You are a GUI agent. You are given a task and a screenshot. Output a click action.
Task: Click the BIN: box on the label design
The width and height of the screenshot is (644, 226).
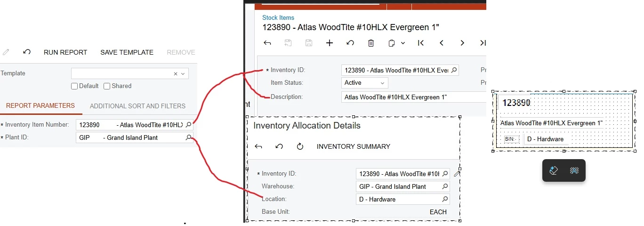[512, 139]
